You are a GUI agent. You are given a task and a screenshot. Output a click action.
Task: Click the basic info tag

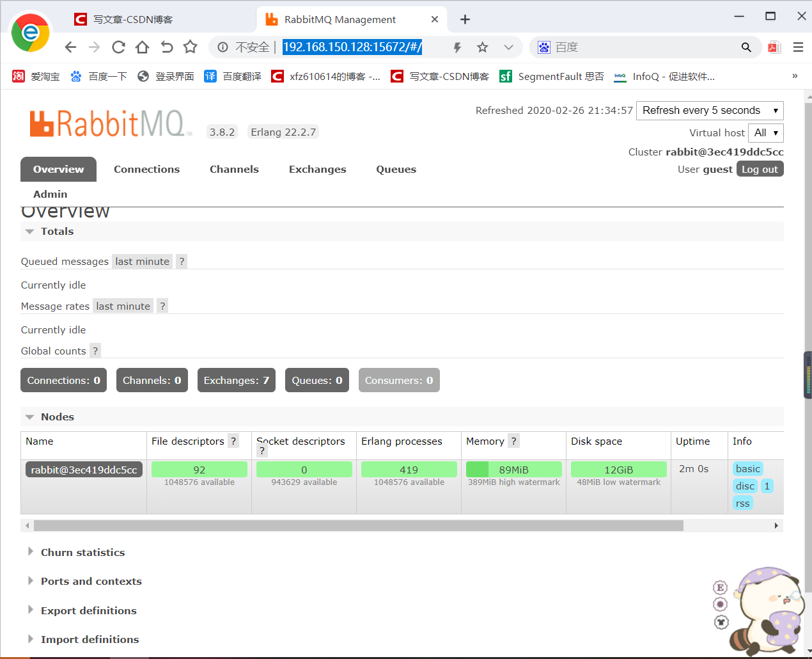(748, 468)
